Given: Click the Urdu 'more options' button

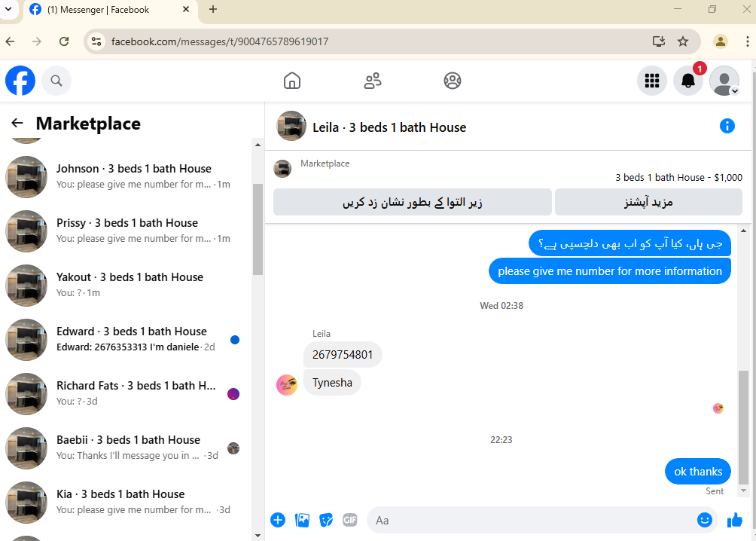Looking at the screenshot, I should pyautogui.click(x=648, y=202).
